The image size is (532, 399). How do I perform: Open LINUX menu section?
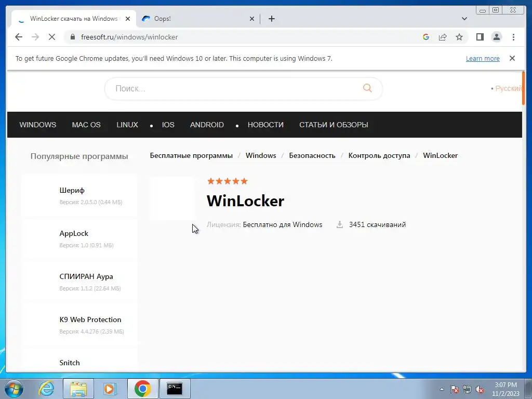click(127, 125)
